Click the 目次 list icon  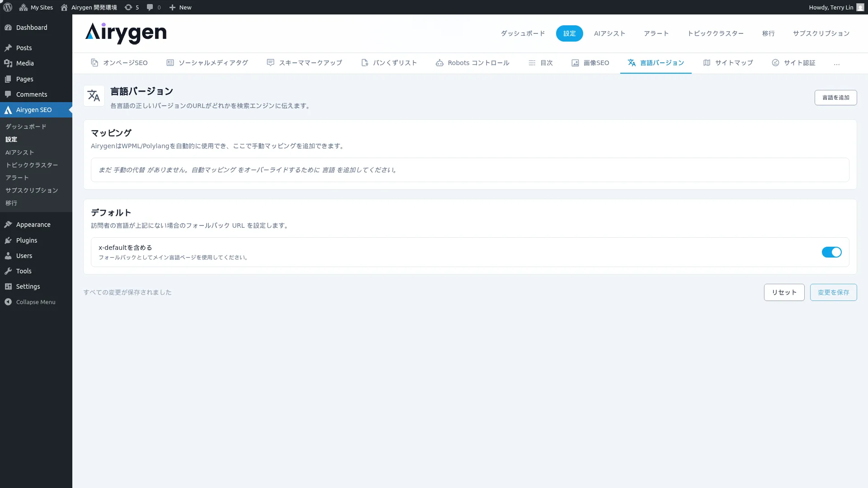click(532, 63)
